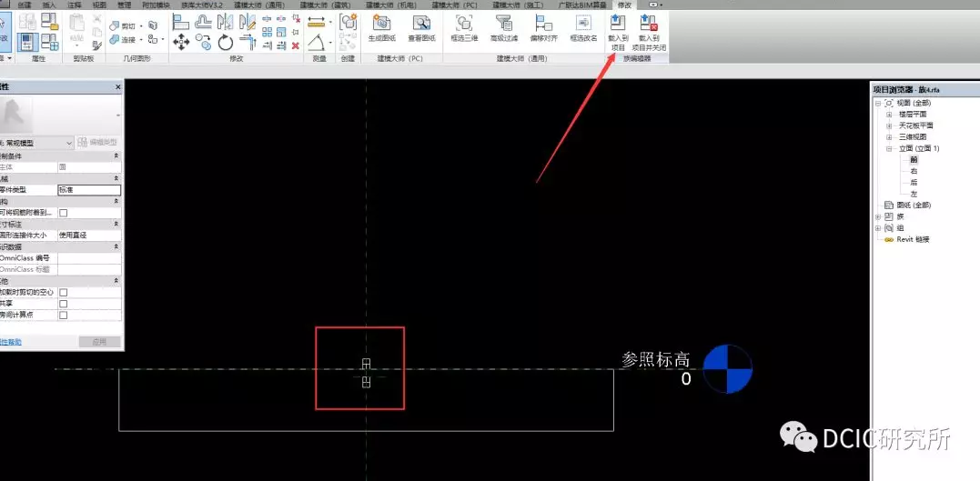
Task: Click the Create Group icon in 创建 panel
Action: [348, 21]
